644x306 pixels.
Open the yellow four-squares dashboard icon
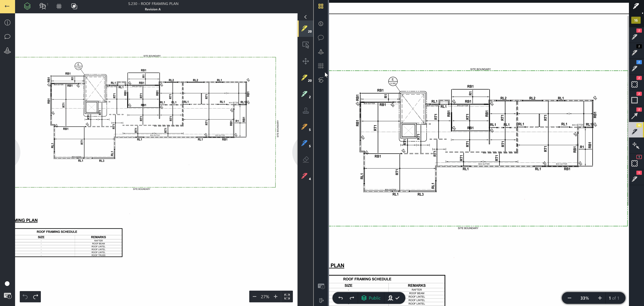pyautogui.click(x=321, y=6)
